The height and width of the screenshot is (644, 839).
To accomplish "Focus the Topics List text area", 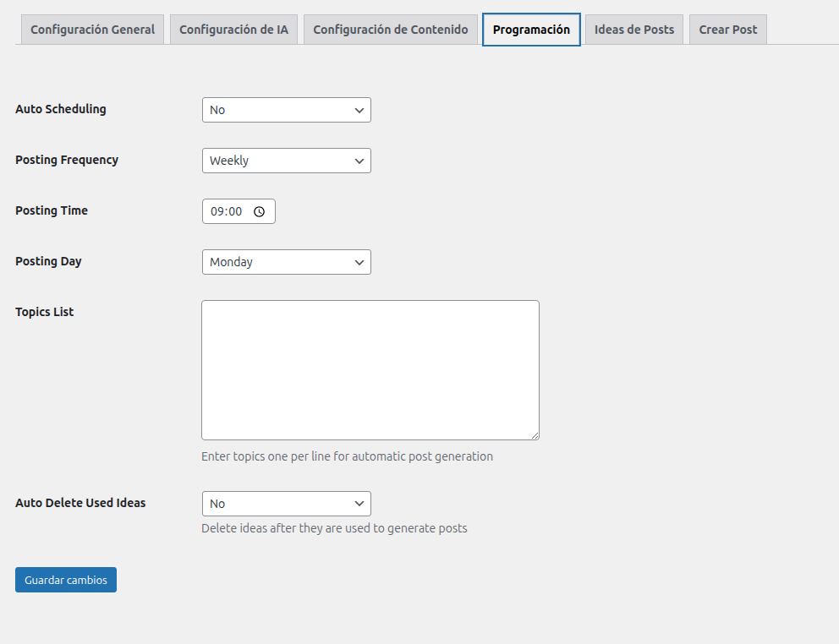I will click(x=370, y=369).
